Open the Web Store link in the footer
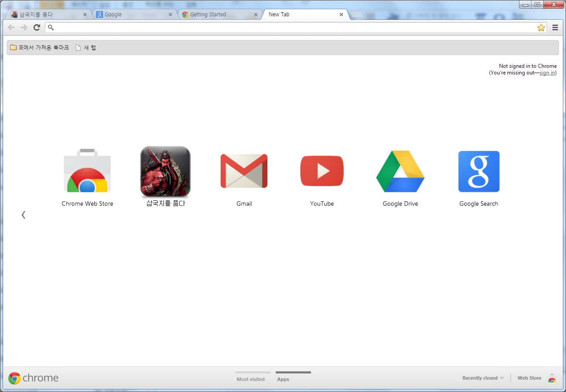Viewport: 566px width, 392px height. [x=529, y=378]
